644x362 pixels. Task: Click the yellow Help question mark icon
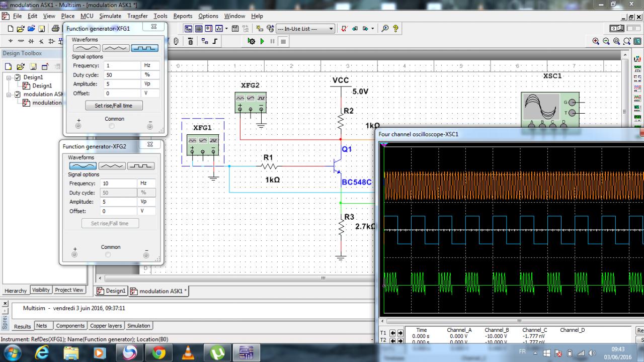tap(396, 29)
